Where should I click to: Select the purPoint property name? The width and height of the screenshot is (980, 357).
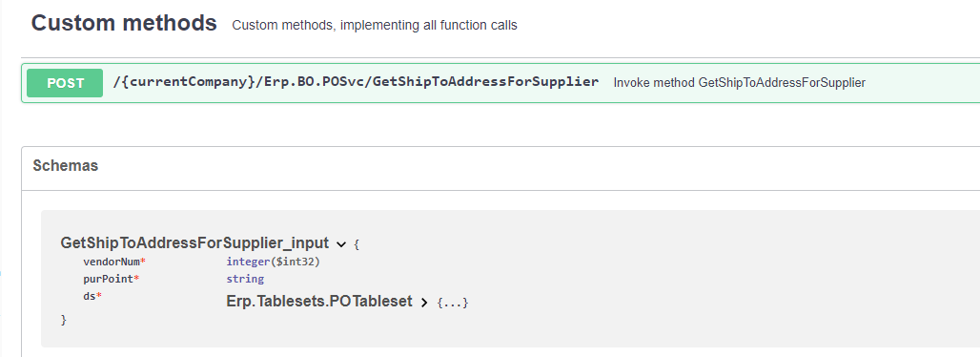click(x=109, y=280)
